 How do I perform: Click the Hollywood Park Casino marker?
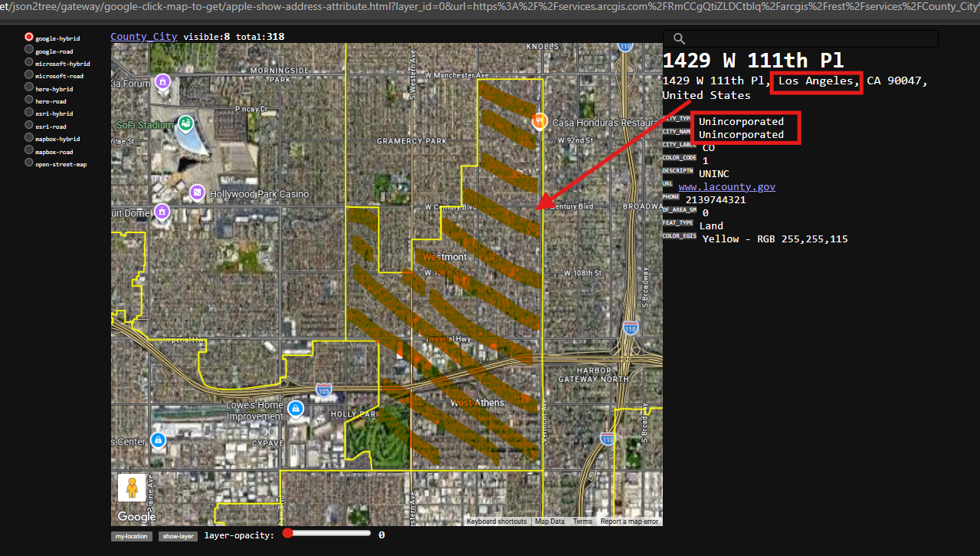(x=197, y=192)
